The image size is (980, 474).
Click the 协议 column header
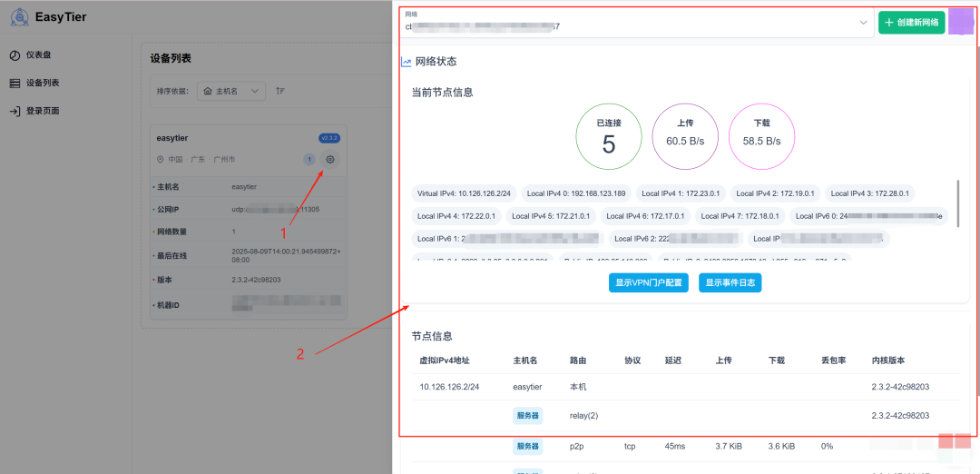tap(632, 360)
